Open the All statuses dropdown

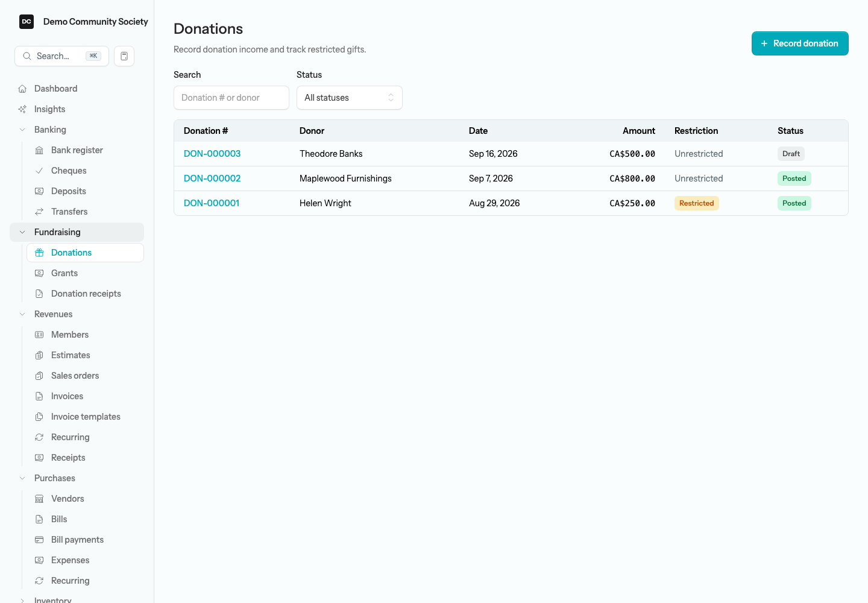coord(350,98)
